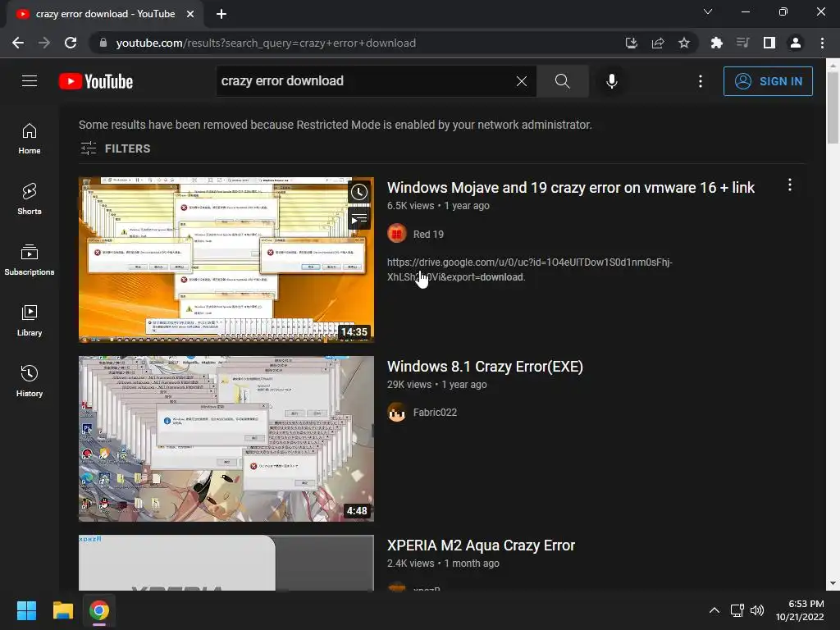Image resolution: width=840 pixels, height=630 pixels.
Task: Click the YouTube logo
Action: click(x=96, y=81)
